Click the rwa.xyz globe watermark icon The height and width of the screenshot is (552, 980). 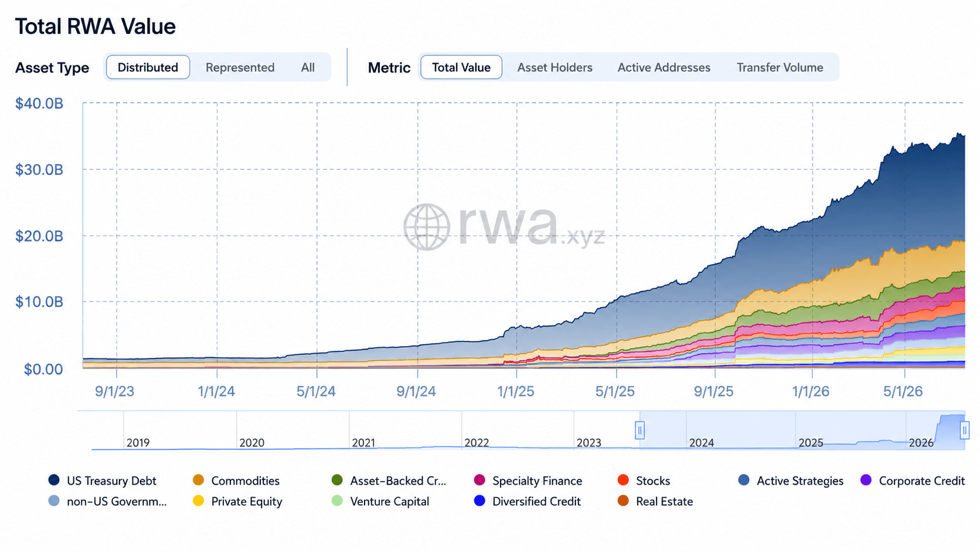[427, 227]
